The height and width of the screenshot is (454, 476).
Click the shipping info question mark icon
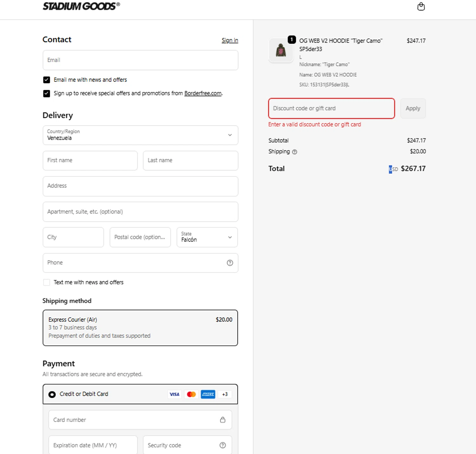pos(294,152)
